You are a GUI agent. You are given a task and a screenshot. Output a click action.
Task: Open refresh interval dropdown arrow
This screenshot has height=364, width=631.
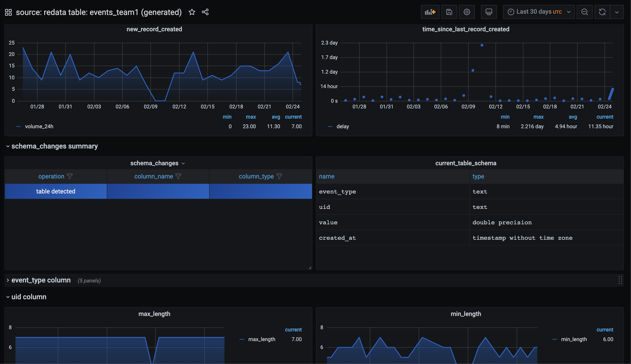tap(617, 12)
